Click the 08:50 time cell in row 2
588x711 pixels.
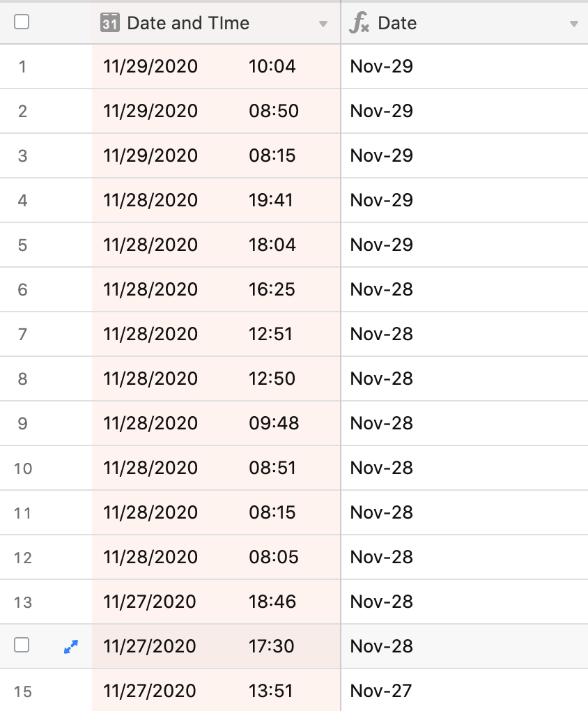click(274, 111)
